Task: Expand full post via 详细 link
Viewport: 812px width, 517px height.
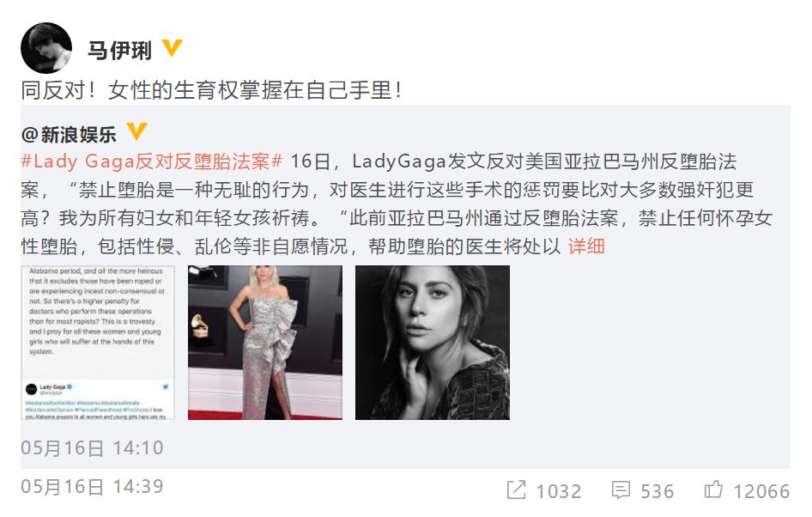Action: [586, 246]
